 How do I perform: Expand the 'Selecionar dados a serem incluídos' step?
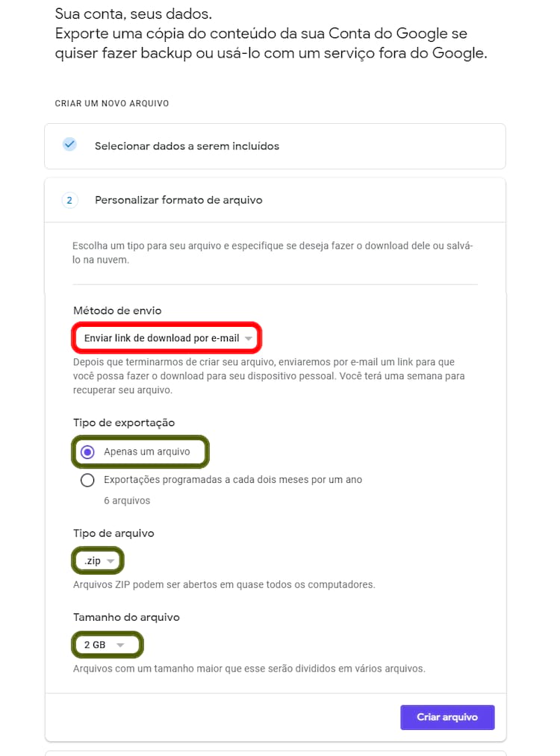coord(187,146)
